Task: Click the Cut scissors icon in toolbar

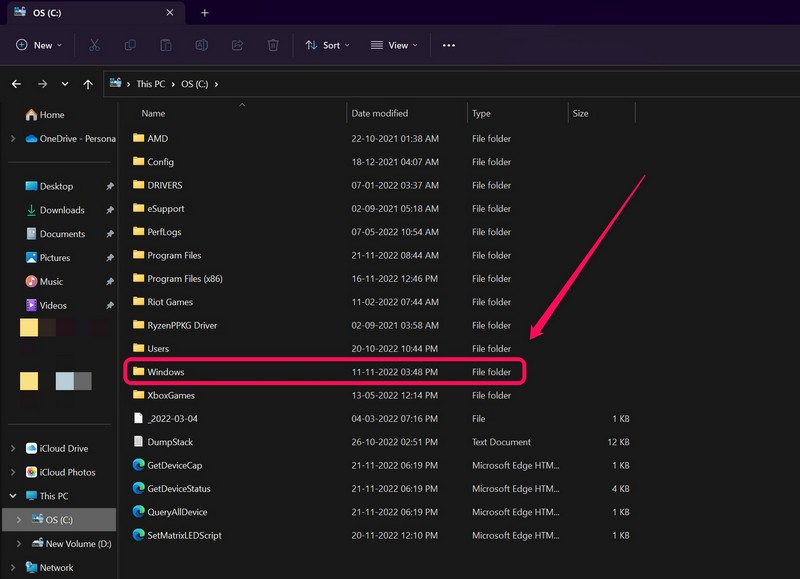Action: pyautogui.click(x=94, y=45)
